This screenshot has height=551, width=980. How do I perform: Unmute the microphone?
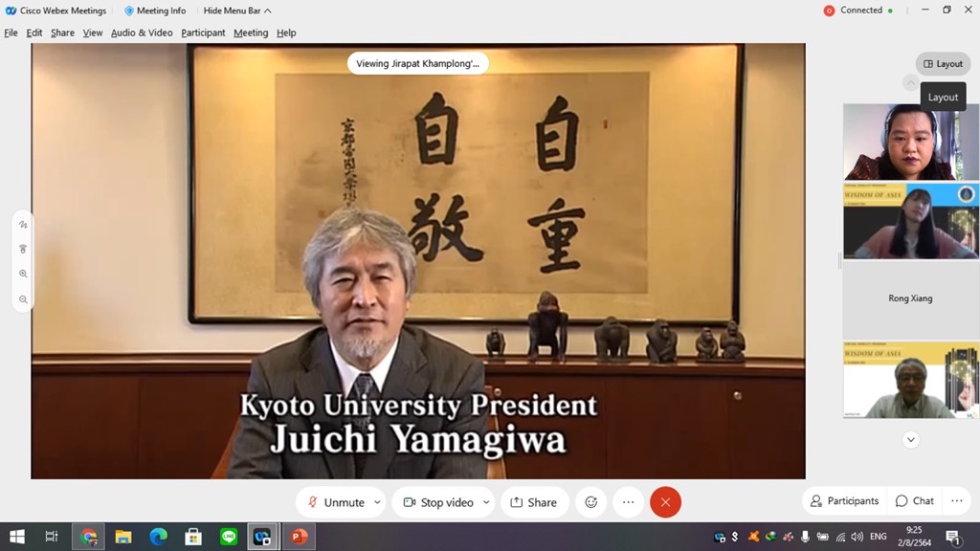pyautogui.click(x=335, y=502)
